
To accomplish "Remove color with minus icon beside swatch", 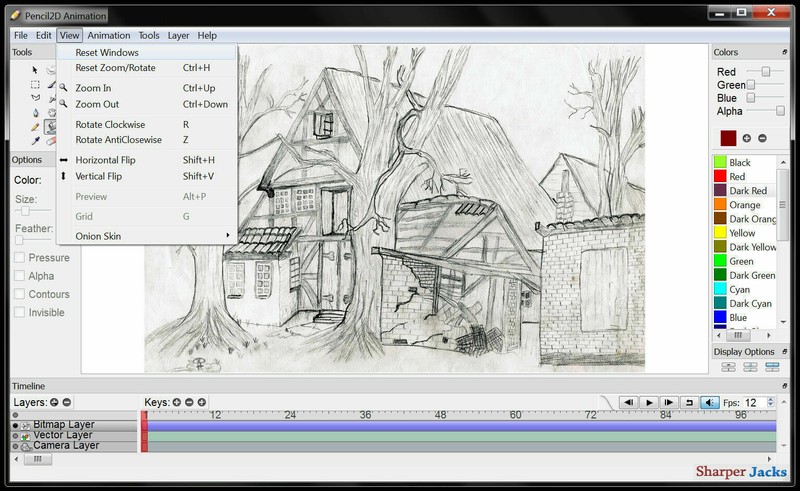I will pos(762,138).
